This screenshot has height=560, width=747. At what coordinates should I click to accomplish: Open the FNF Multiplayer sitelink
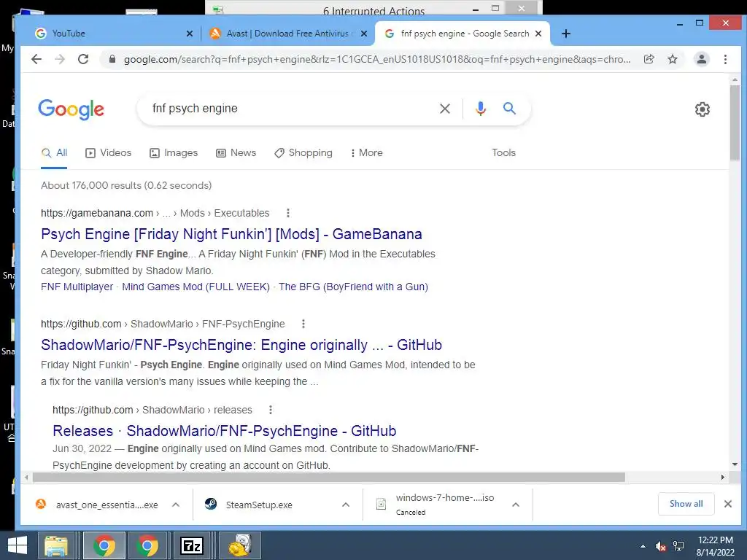coord(77,287)
